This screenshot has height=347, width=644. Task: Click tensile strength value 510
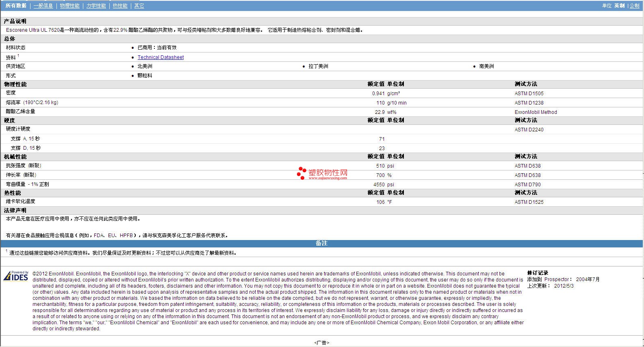point(380,166)
